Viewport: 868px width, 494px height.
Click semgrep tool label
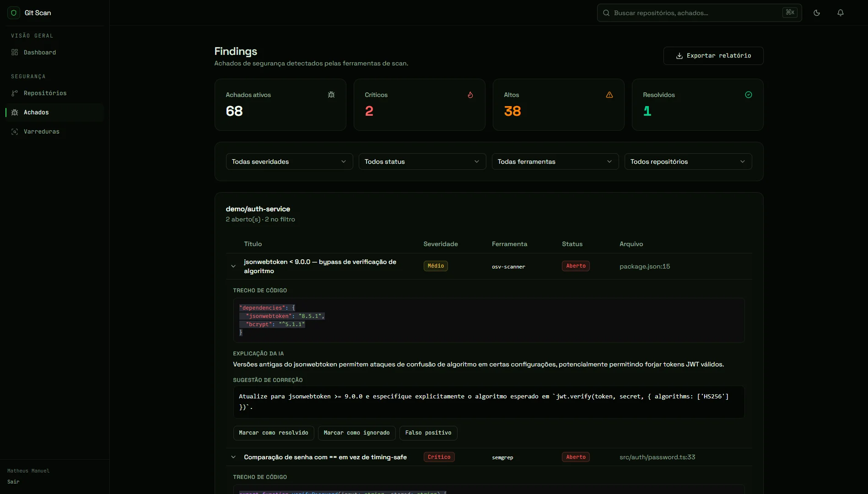(502, 457)
